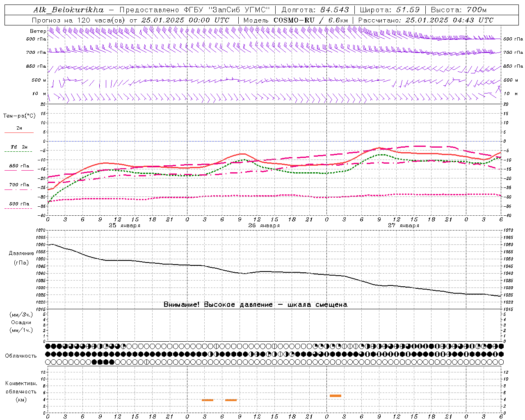Click the 'Прогноз на 120 часа(ов)' text

pyautogui.click(x=79, y=20)
